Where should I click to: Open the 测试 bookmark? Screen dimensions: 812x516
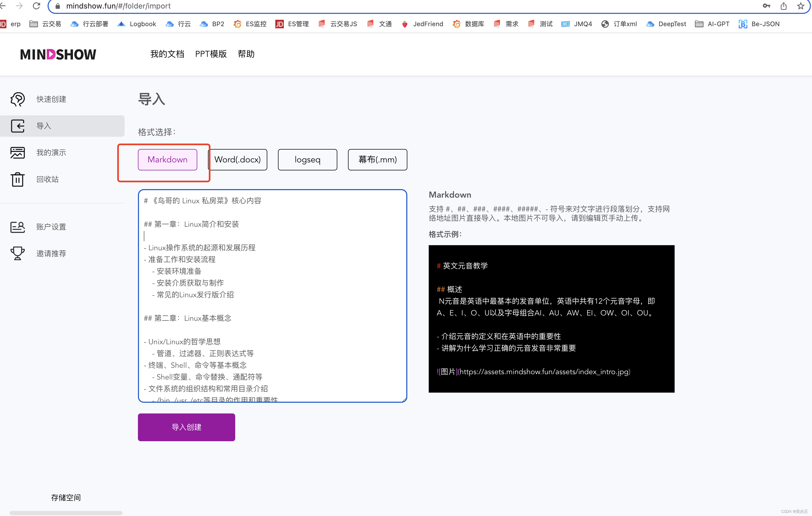(x=540, y=24)
